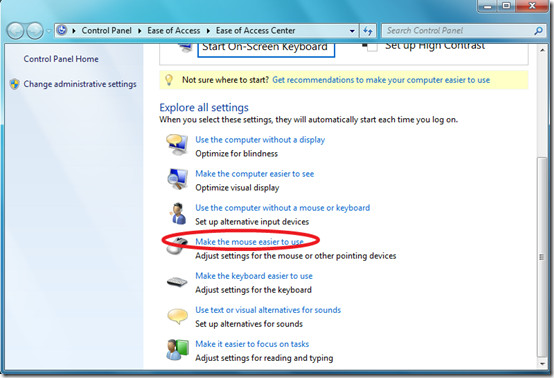The image size is (554, 378).
Task: Open Change administrative settings link
Action: (x=80, y=84)
